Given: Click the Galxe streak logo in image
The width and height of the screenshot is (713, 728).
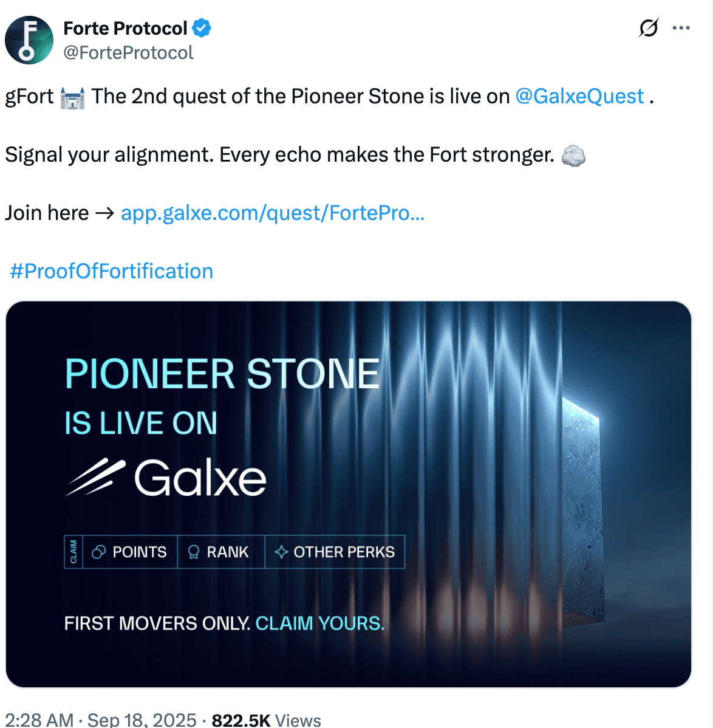Looking at the screenshot, I should coord(95,478).
